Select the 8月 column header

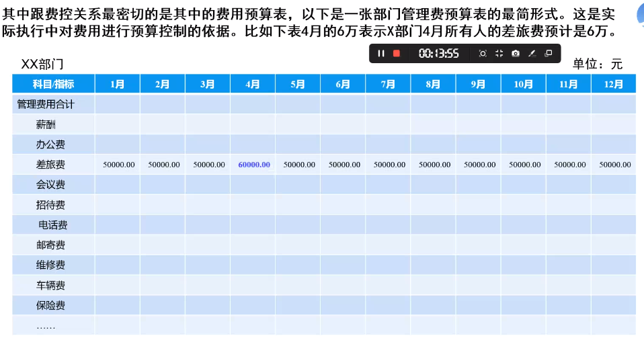(x=434, y=84)
